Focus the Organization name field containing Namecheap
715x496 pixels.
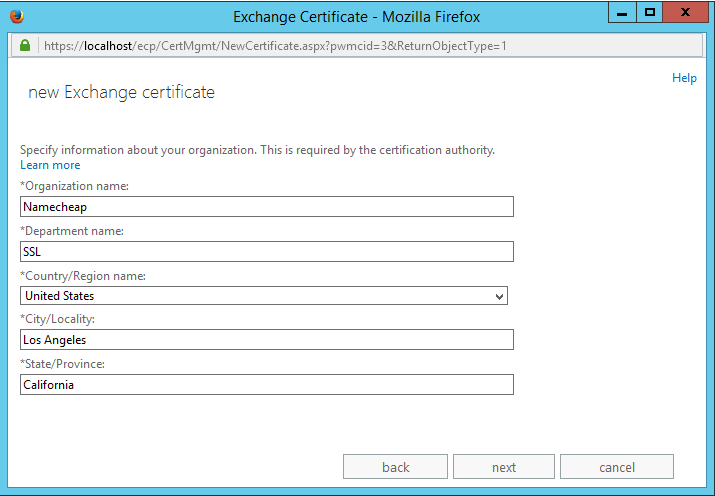point(266,206)
